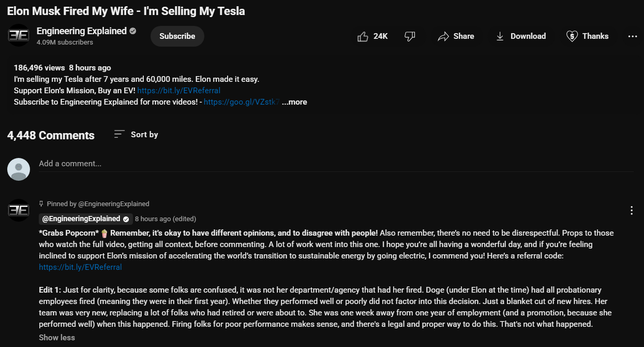Subscribe to Engineering Explained channel
This screenshot has height=347, width=644.
pyautogui.click(x=177, y=36)
